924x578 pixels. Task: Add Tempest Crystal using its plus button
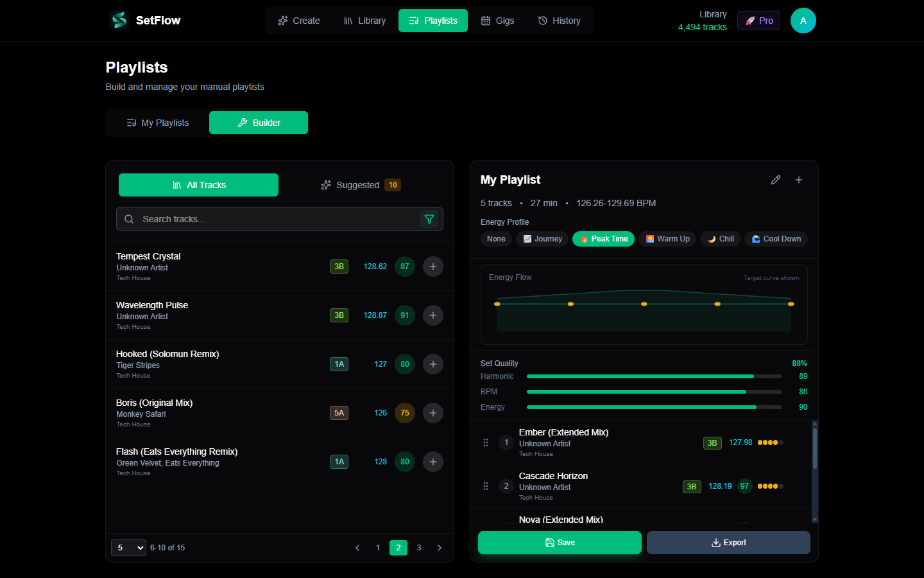click(x=432, y=267)
